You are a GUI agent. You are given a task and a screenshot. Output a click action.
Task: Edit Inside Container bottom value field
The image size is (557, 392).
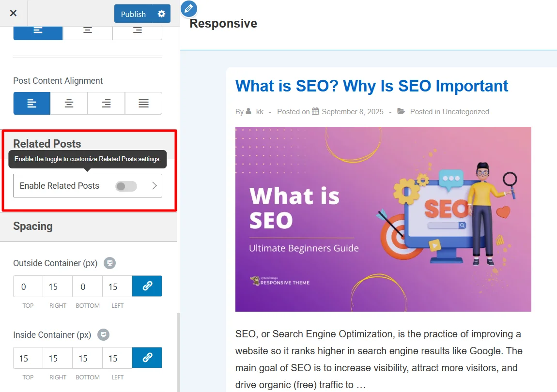point(87,358)
